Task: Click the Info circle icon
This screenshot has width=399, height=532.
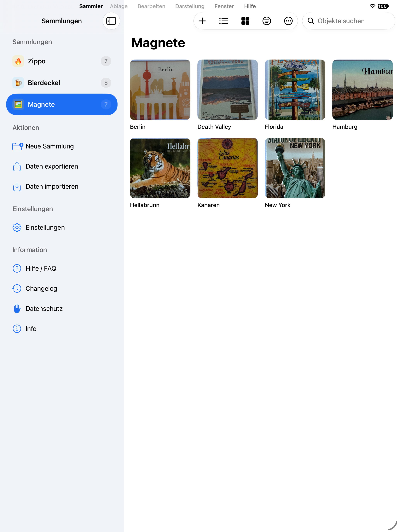Action: [17, 328]
